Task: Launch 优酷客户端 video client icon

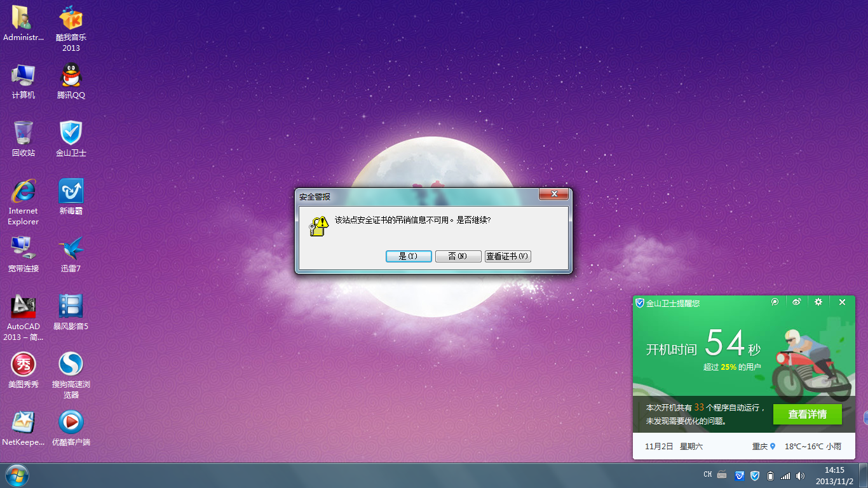Action: [71, 422]
